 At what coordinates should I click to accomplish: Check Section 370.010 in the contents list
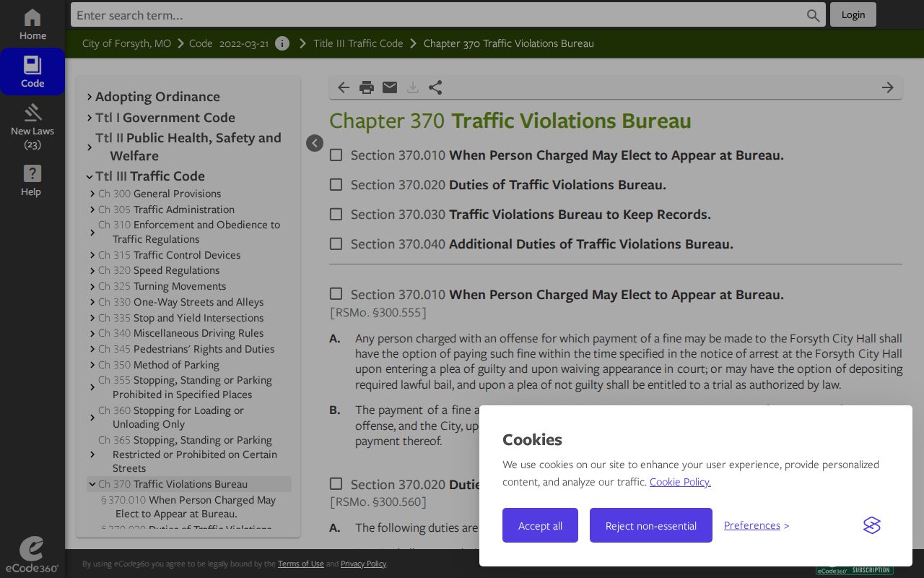point(336,155)
